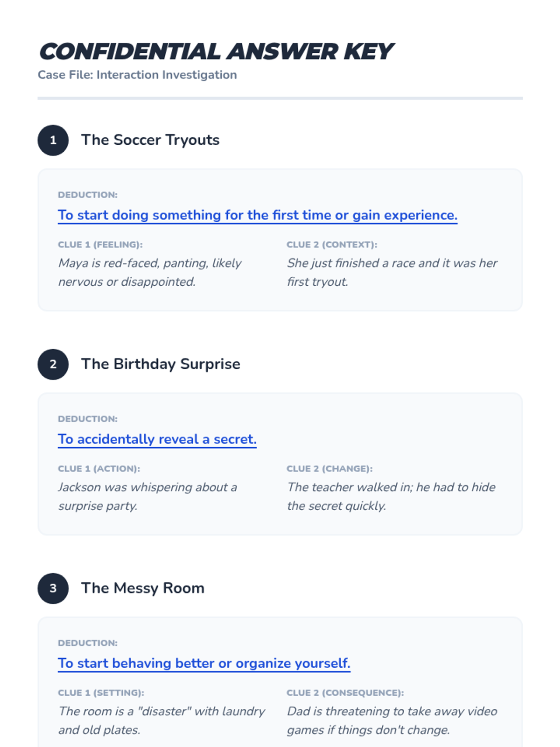560x747 pixels.
Task: Select "The Messy Room" heading
Action: (143, 588)
